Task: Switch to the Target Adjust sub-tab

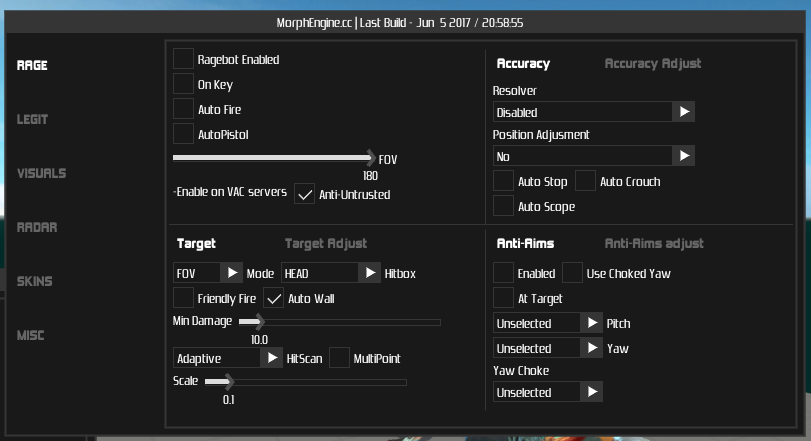Action: point(326,243)
